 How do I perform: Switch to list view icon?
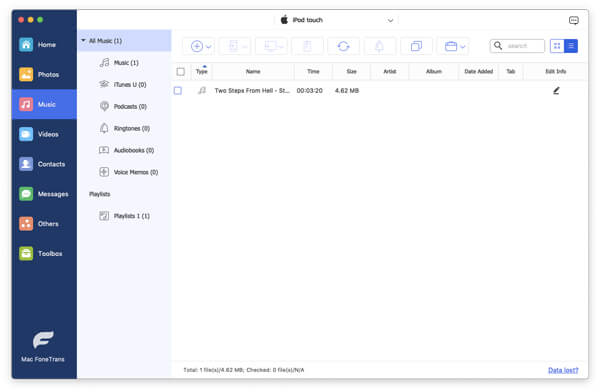[x=571, y=46]
